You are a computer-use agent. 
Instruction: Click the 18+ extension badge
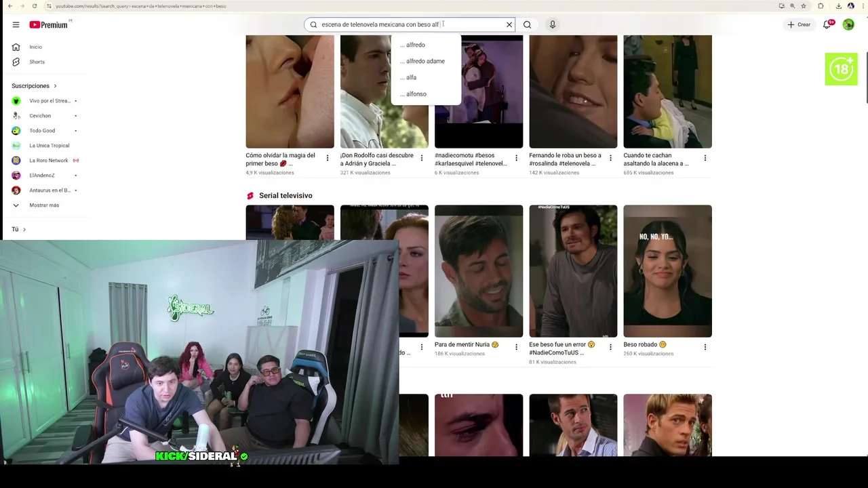(841, 69)
